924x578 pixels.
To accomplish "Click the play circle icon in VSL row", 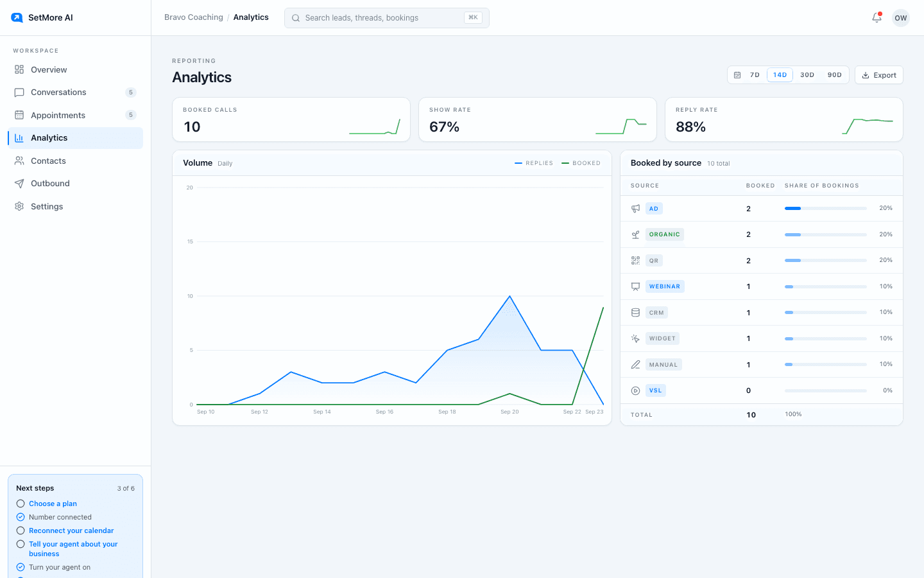I will click(635, 390).
